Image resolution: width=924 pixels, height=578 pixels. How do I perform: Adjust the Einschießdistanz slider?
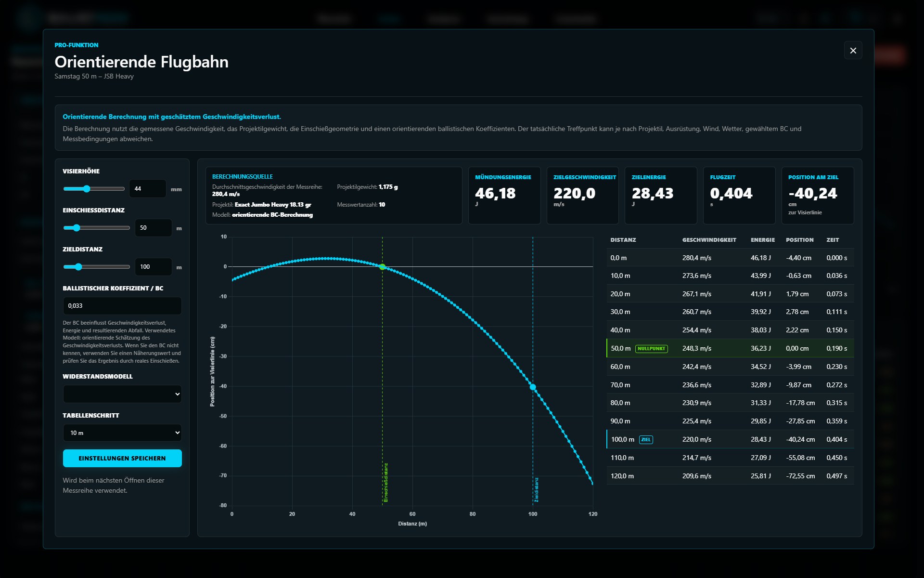click(x=96, y=228)
